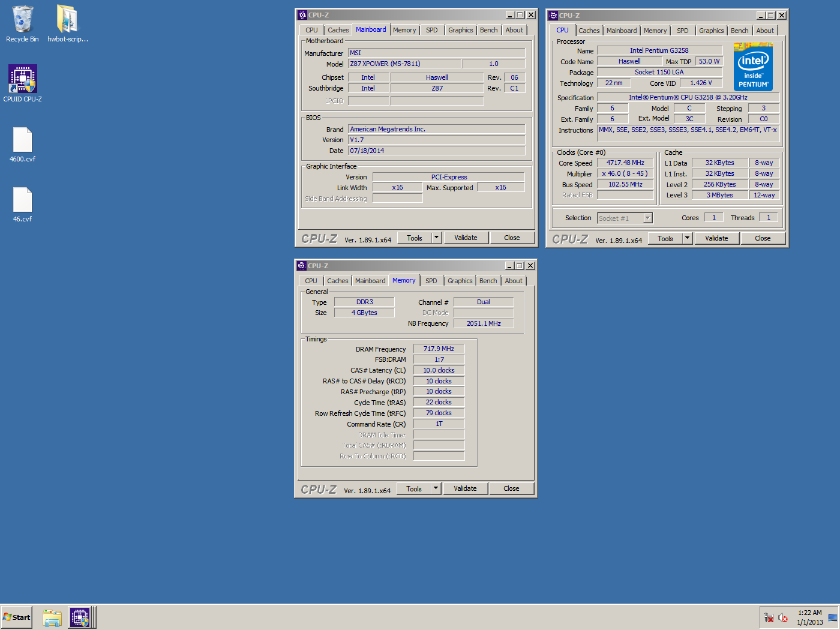This screenshot has height=630, width=840.
Task: Open the Memory tab in the Mainboard window
Action: click(404, 30)
